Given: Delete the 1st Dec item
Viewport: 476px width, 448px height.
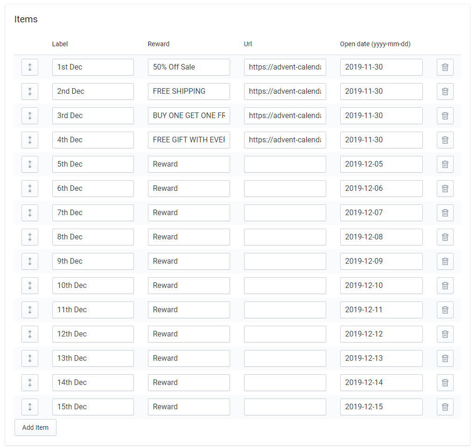Looking at the screenshot, I should 445,67.
